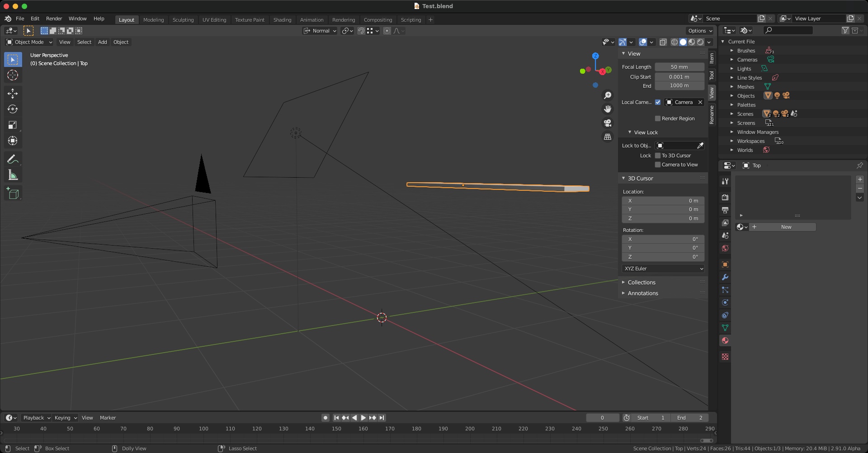Click the New material button
Screen dimensions: 868x453
(783, 227)
